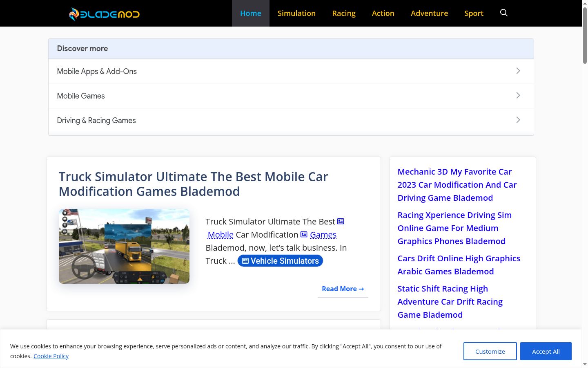Click the Customize cookies button
Image resolution: width=588 pixels, height=368 pixels.
[490, 351]
